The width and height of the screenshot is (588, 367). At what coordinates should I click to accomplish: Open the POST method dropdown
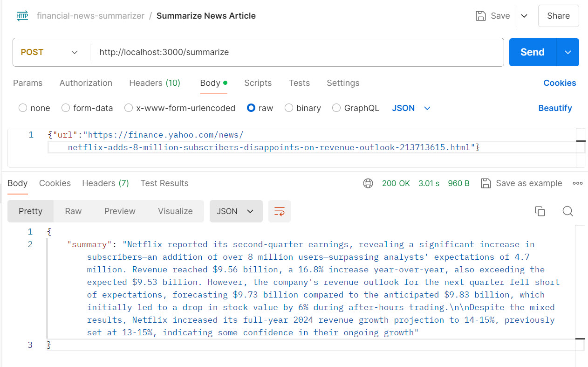click(50, 52)
